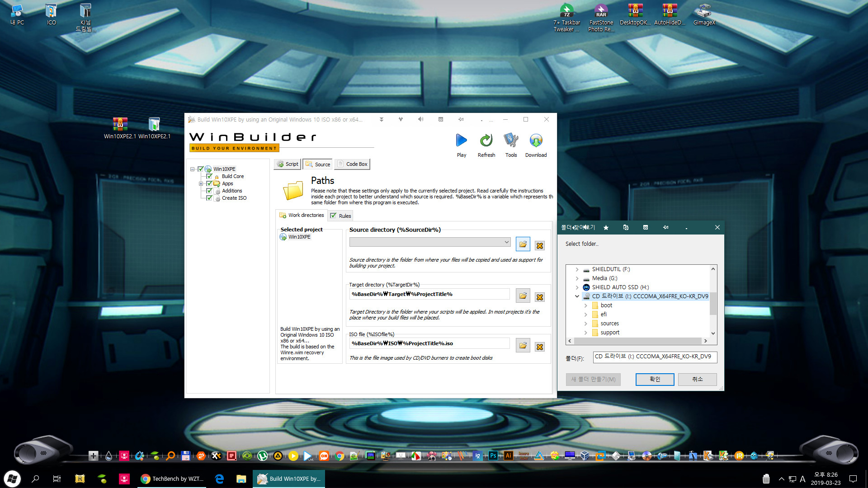868x488 pixels.
Task: Click the magnifier search icon in dock
Action: (x=170, y=455)
